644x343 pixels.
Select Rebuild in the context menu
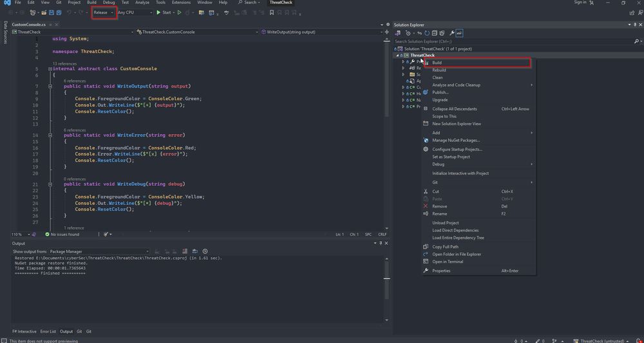pos(439,70)
